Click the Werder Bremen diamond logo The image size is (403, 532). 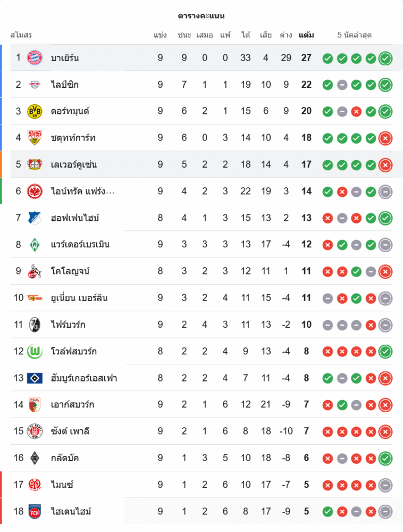point(35,245)
